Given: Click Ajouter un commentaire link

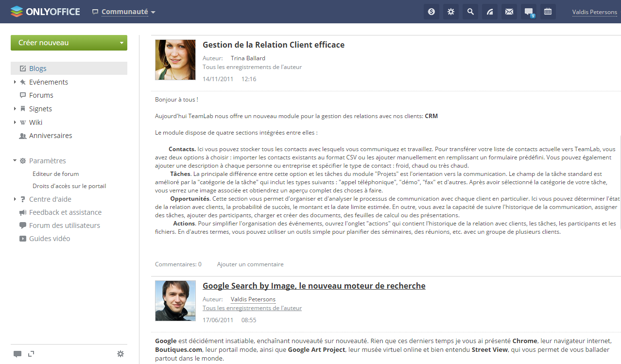Looking at the screenshot, I should [x=250, y=264].
